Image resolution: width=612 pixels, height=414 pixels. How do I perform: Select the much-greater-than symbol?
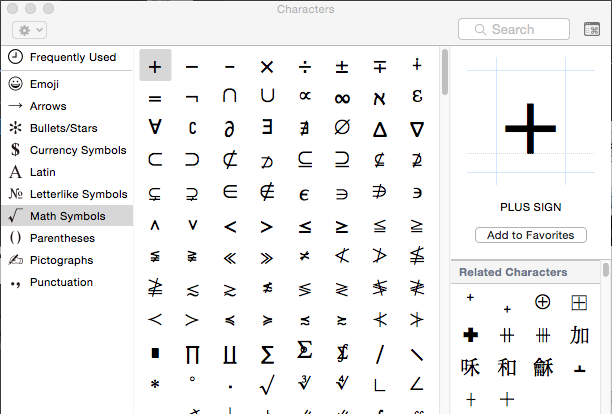click(267, 258)
